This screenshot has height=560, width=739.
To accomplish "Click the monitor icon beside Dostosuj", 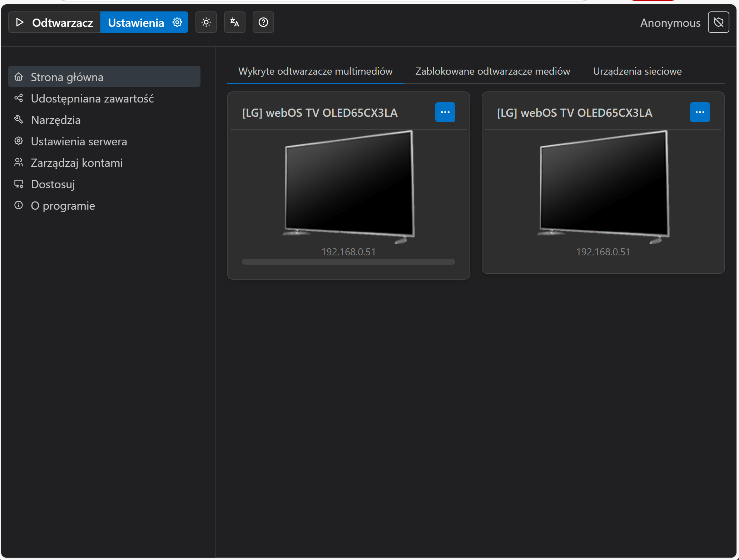I will point(19,184).
